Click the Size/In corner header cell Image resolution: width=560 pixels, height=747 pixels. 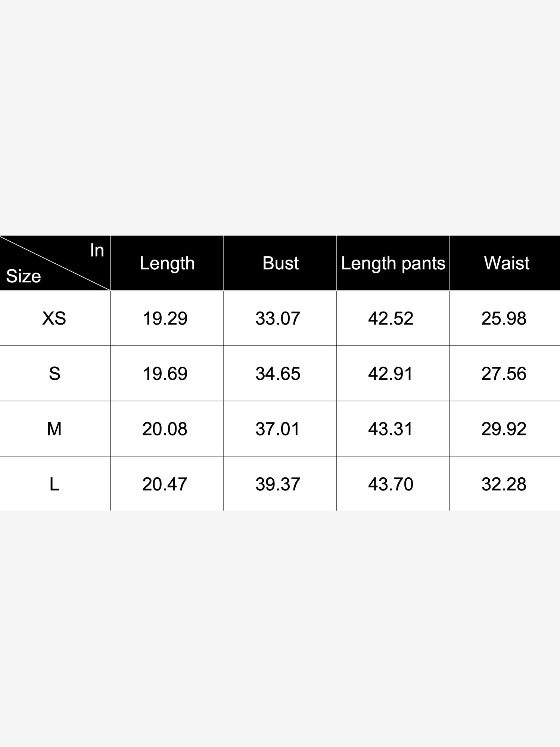[x=55, y=263]
